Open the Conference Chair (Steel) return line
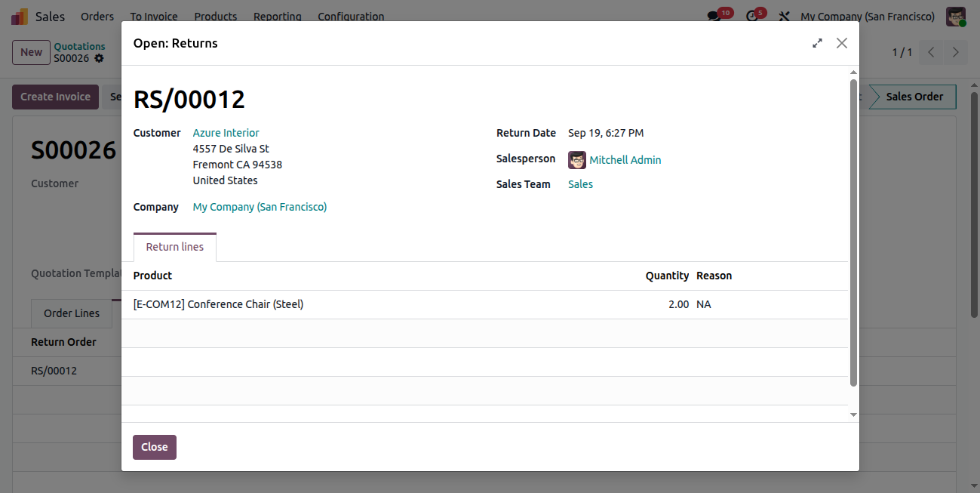Image resolution: width=980 pixels, height=493 pixels. click(x=484, y=304)
